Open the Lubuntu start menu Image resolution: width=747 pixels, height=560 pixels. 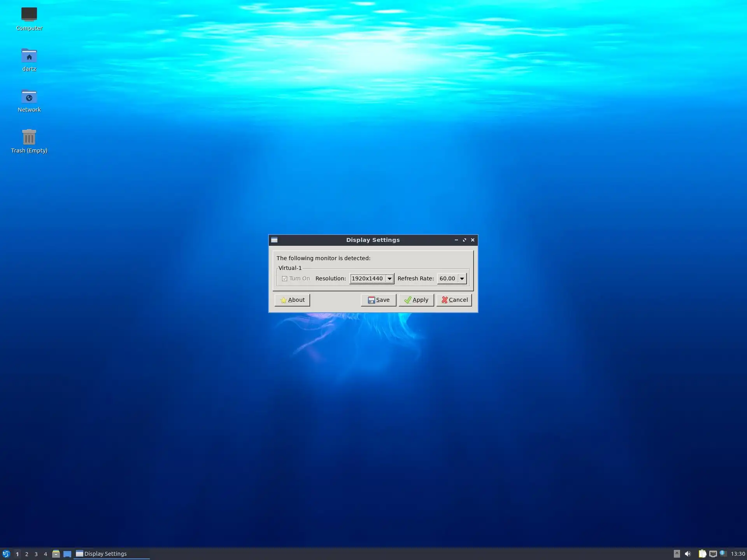point(6,554)
